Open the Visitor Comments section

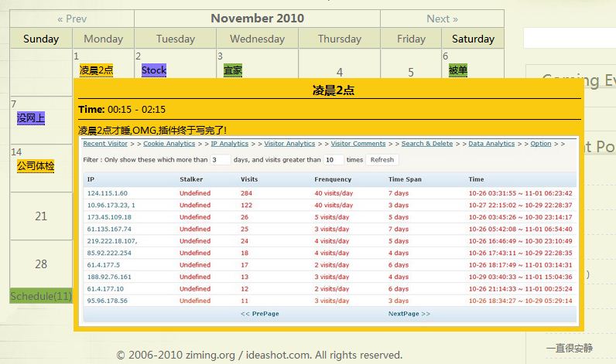(358, 144)
